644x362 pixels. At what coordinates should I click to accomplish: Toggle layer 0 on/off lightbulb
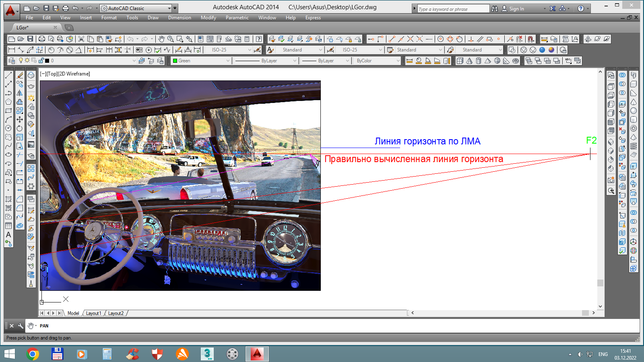(21, 61)
